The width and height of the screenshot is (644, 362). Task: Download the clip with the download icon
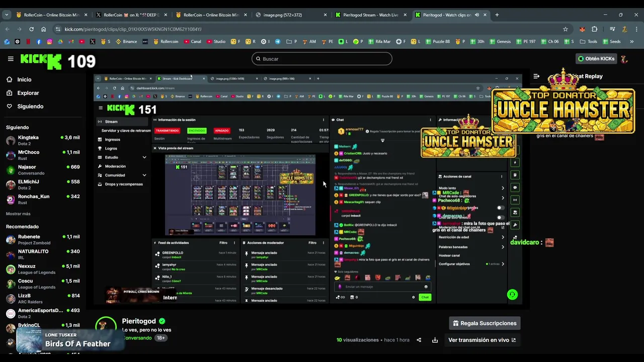click(435, 340)
